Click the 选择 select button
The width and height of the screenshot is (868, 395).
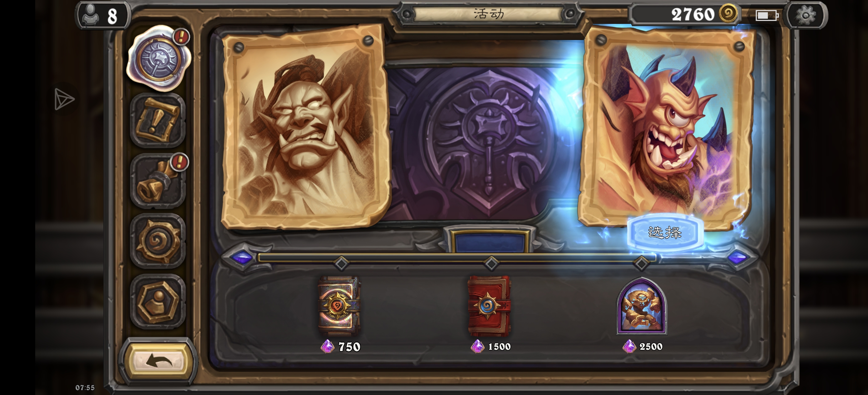coord(665,232)
